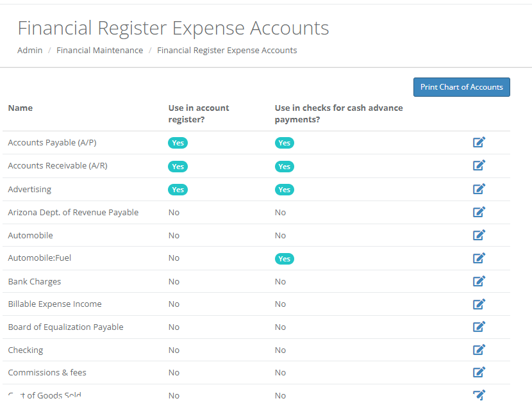532x410 pixels.
Task: Open the Billable Expense Income editor
Action: pyautogui.click(x=479, y=304)
